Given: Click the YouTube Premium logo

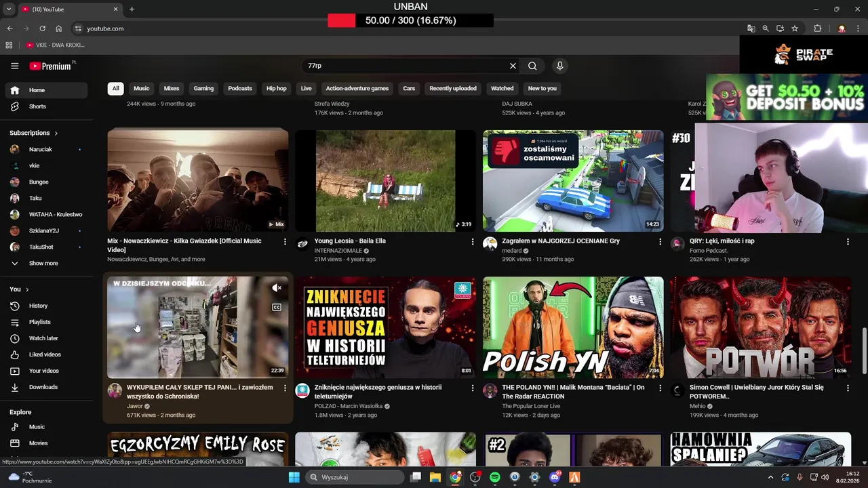Looking at the screenshot, I should pyautogui.click(x=50, y=66).
